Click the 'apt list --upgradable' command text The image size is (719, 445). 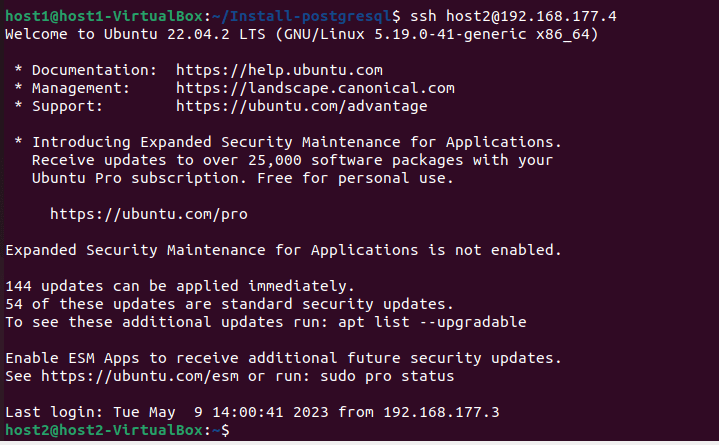432,322
